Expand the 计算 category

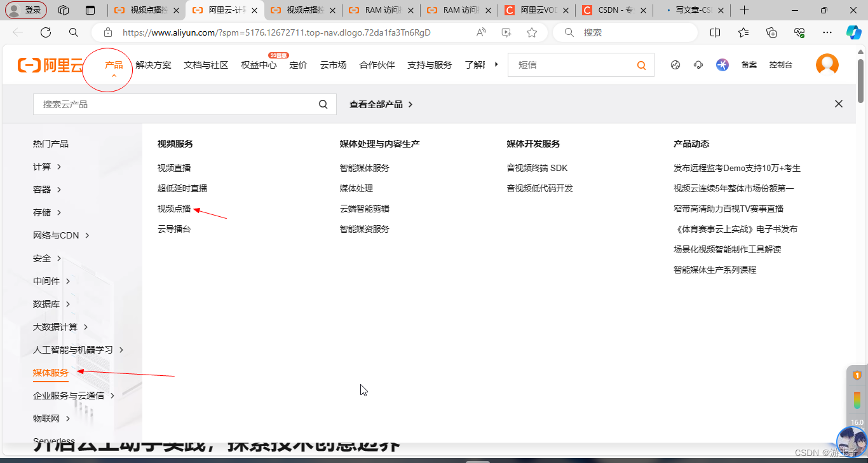(x=47, y=167)
